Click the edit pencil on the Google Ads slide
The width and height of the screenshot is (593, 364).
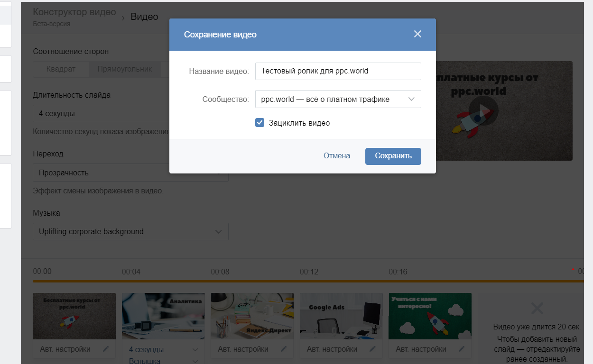click(373, 348)
